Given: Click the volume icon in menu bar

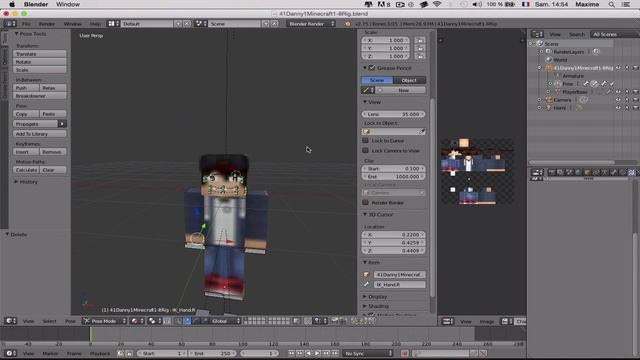Looking at the screenshot, I should pos(476,4).
